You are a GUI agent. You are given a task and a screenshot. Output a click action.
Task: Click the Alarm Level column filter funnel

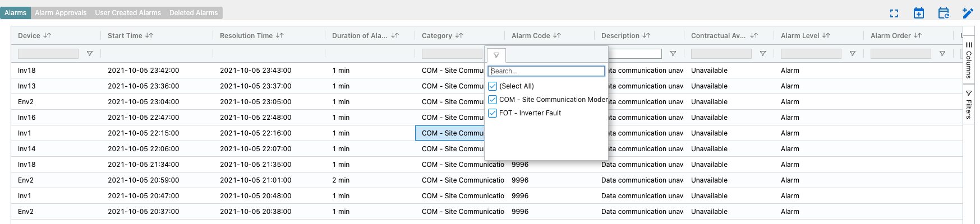point(853,54)
